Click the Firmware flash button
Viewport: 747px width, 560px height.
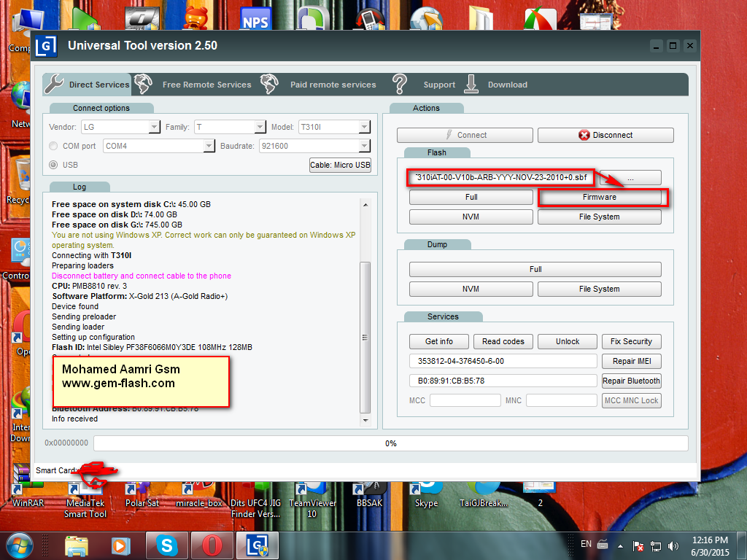point(600,197)
